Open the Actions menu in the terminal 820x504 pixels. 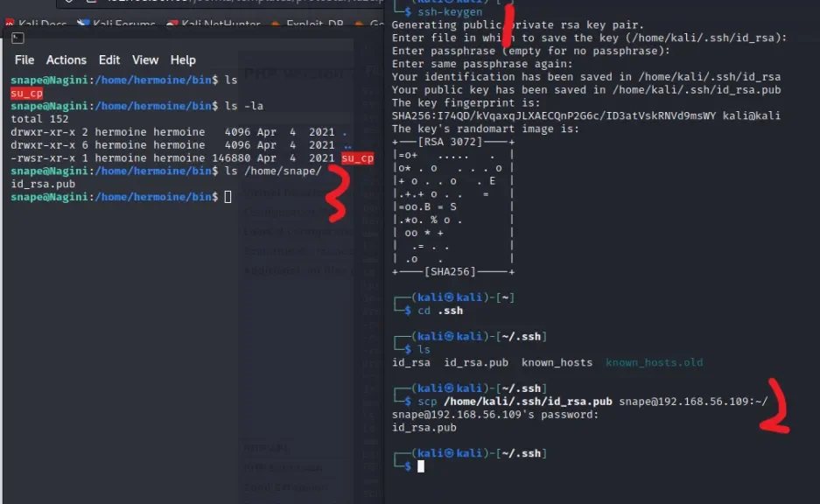67,59
